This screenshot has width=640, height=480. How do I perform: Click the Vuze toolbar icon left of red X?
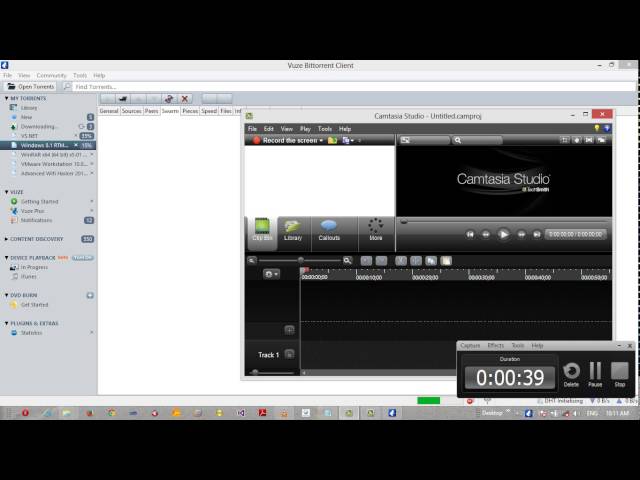point(169,99)
